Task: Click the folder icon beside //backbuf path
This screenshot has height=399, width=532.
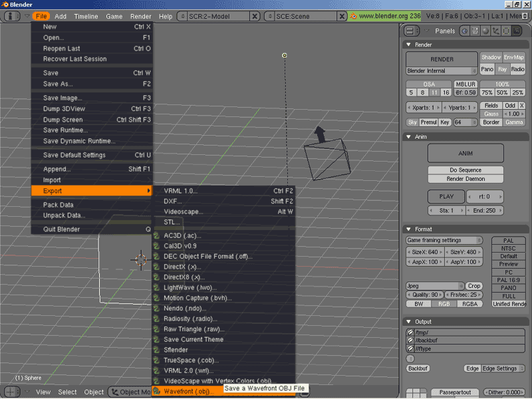Action: pos(410,340)
